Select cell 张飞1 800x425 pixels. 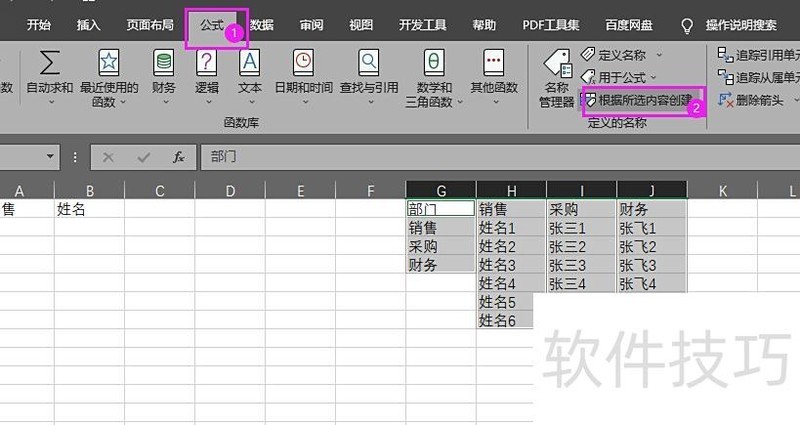click(652, 228)
